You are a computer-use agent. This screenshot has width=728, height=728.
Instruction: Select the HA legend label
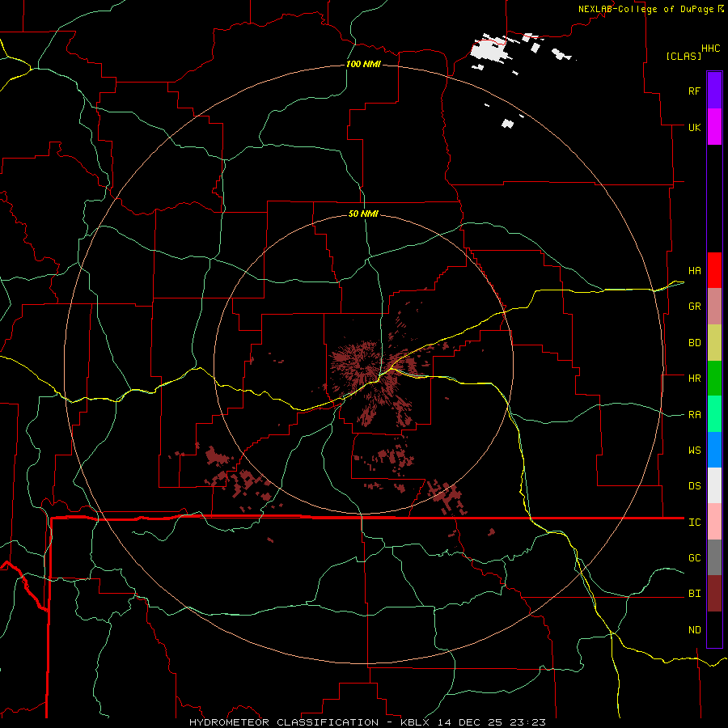pyautogui.click(x=694, y=271)
